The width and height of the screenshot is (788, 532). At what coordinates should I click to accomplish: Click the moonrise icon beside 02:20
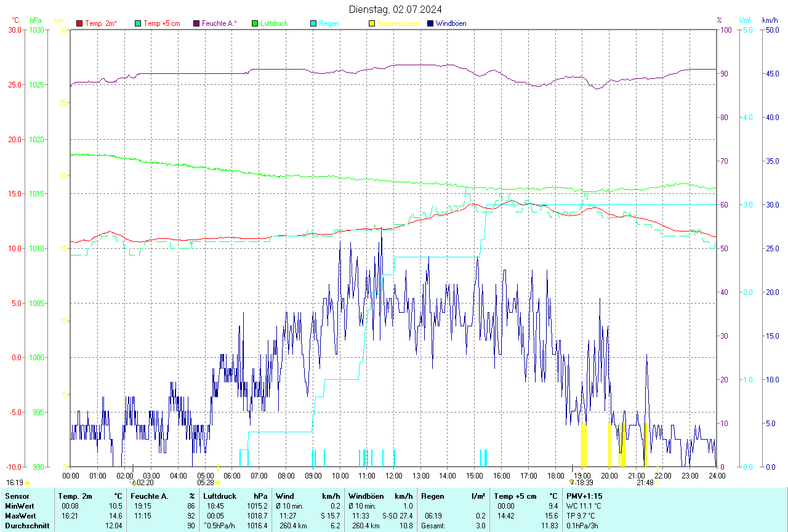pyautogui.click(x=134, y=483)
